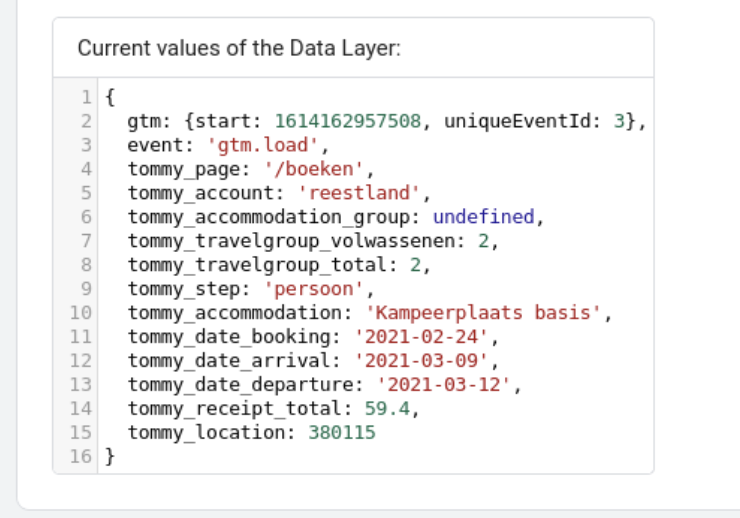
Task: Click line number 1 in the gutter
Action: [86, 98]
